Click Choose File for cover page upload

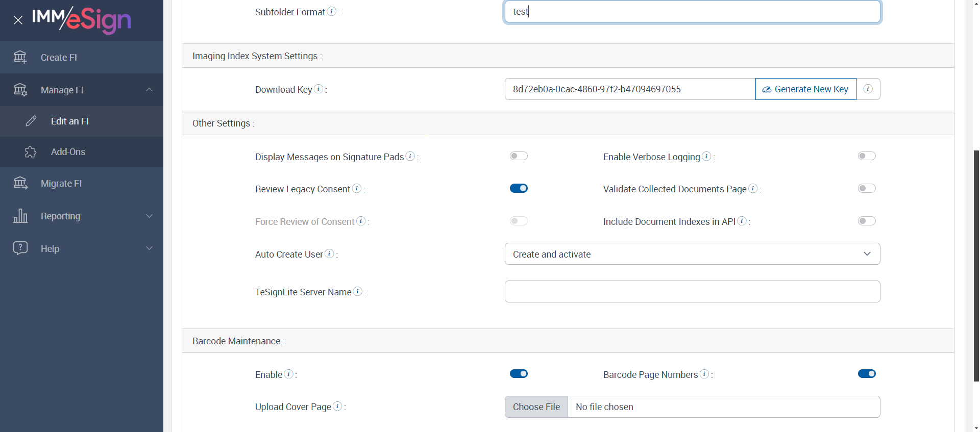coord(536,407)
